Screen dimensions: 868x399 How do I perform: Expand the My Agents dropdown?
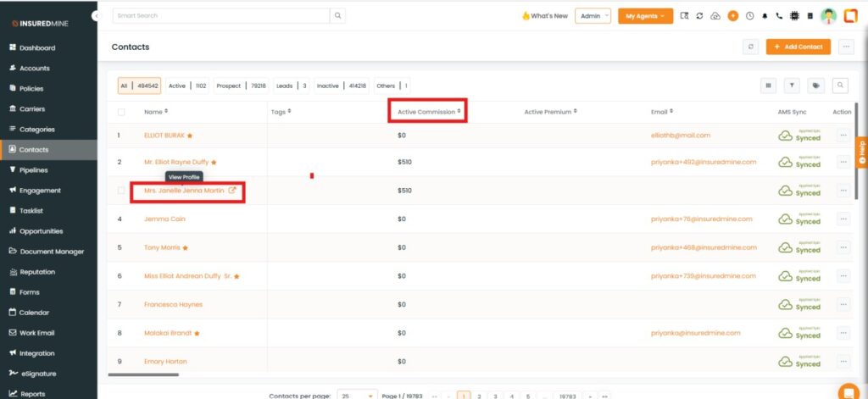pos(645,16)
